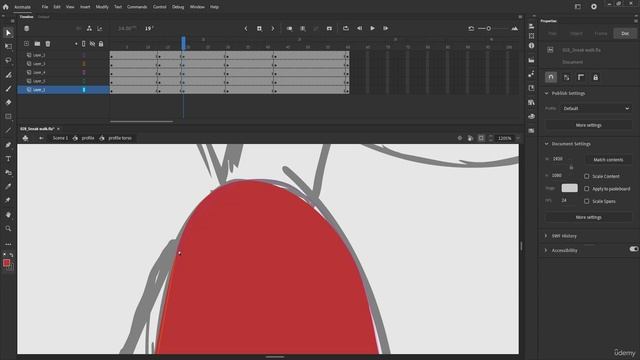Jump to the previous keyframe
This screenshot has width=640, height=360.
coord(246,29)
